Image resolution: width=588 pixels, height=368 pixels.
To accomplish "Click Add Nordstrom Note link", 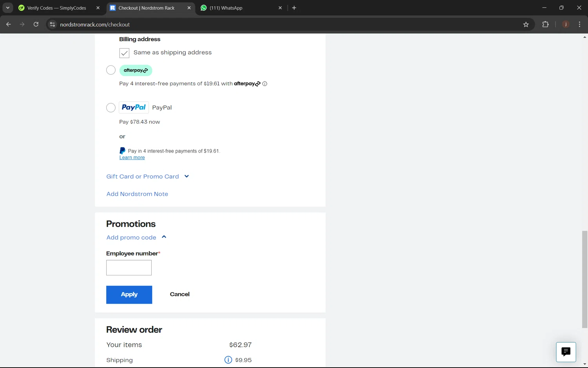I will pyautogui.click(x=137, y=194).
